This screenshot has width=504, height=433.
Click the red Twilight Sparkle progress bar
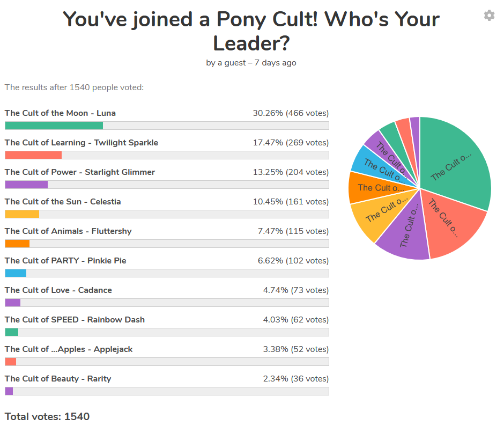[x=33, y=155]
